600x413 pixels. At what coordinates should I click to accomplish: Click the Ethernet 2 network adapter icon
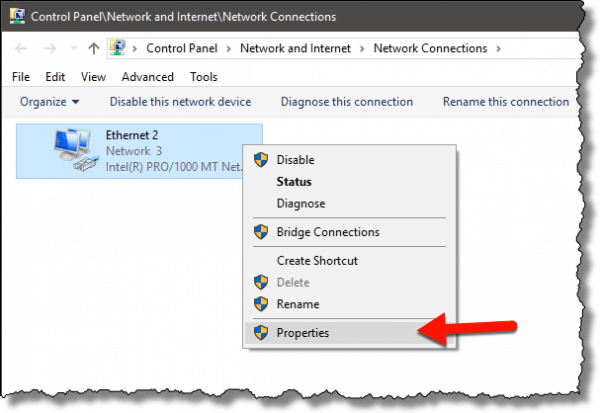pyautogui.click(x=75, y=149)
